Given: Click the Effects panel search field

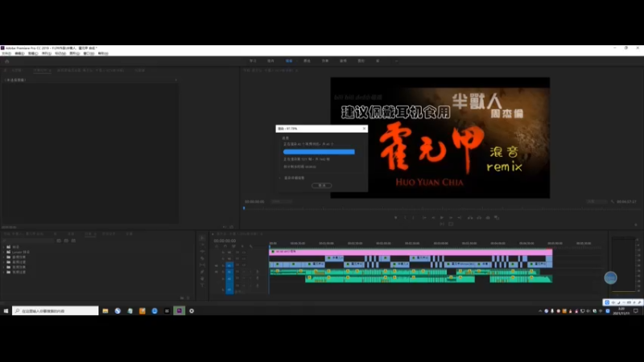Looking at the screenshot, I should [x=28, y=241].
